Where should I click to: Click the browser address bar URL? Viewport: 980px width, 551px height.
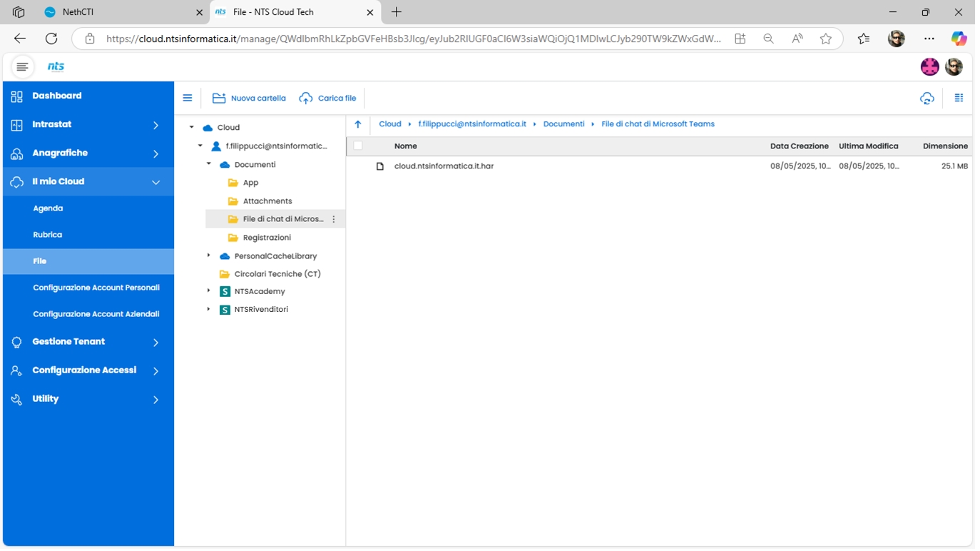coord(414,39)
